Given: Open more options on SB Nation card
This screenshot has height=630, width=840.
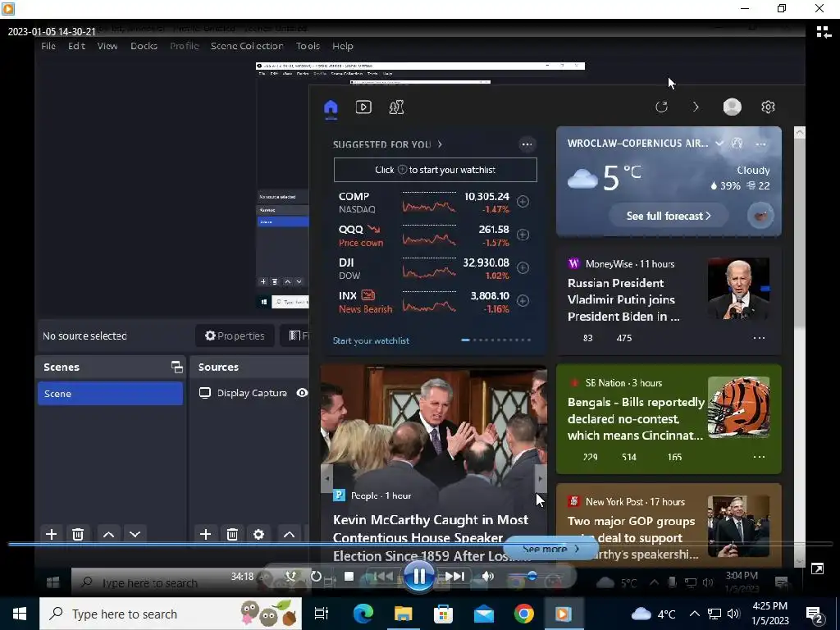Looking at the screenshot, I should (x=759, y=457).
